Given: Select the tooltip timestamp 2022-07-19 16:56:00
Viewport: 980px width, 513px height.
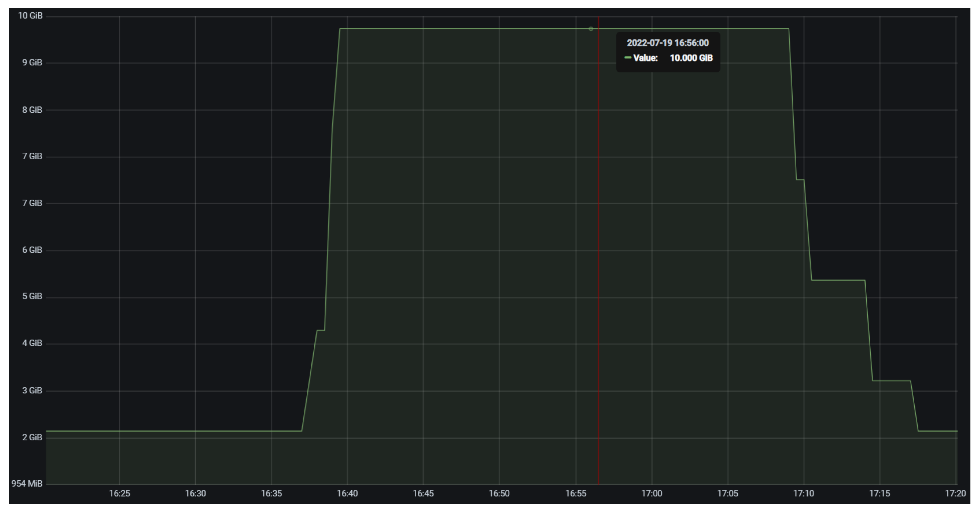Looking at the screenshot, I should [x=667, y=43].
